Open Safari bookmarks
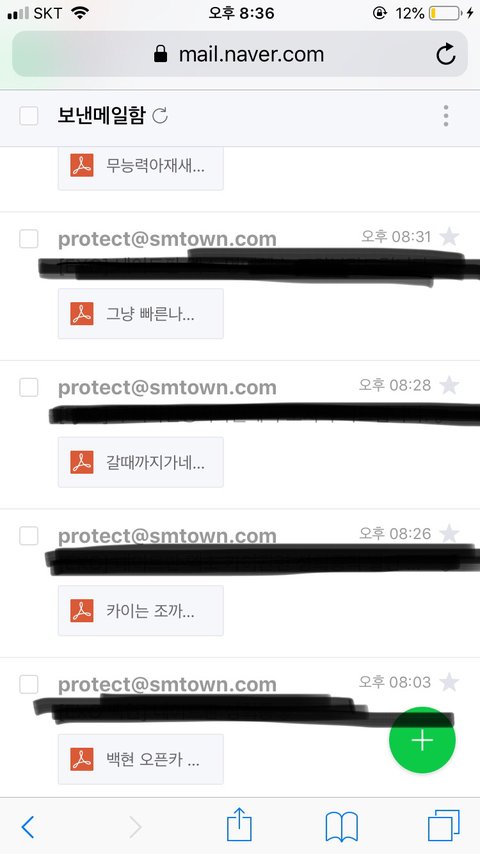The width and height of the screenshot is (480, 854). 342,827
